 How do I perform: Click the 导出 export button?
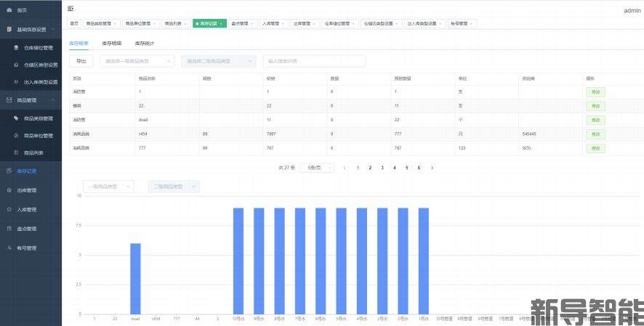(81, 62)
